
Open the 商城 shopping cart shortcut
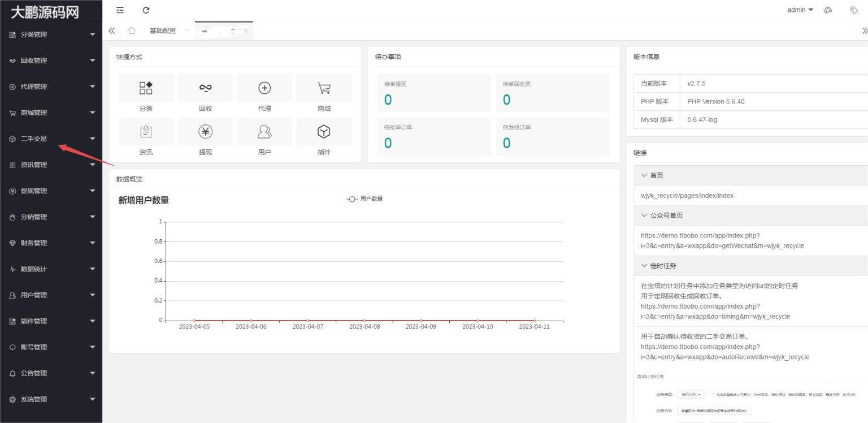click(x=324, y=88)
